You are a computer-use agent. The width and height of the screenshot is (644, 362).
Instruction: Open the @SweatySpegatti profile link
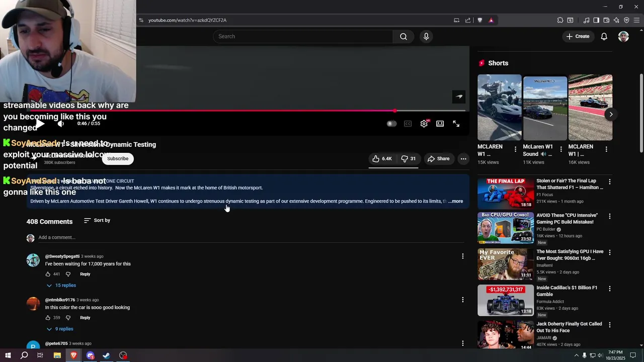tap(62, 256)
